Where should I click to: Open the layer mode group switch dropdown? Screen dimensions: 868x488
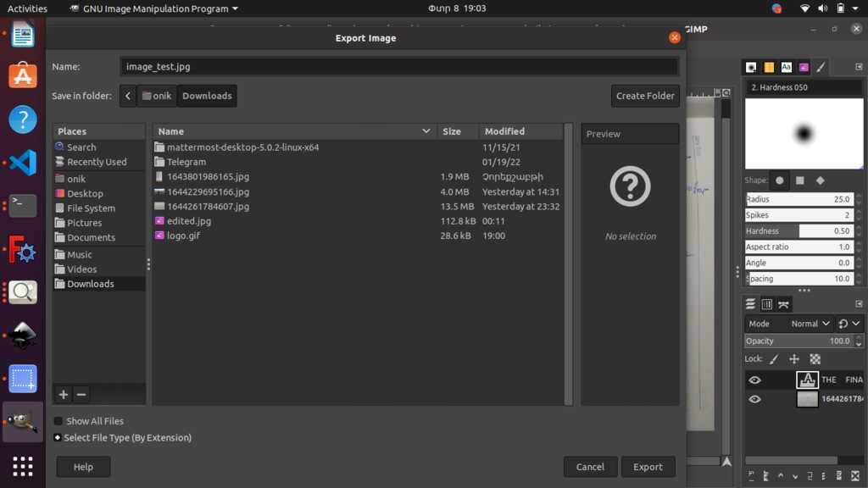click(849, 324)
